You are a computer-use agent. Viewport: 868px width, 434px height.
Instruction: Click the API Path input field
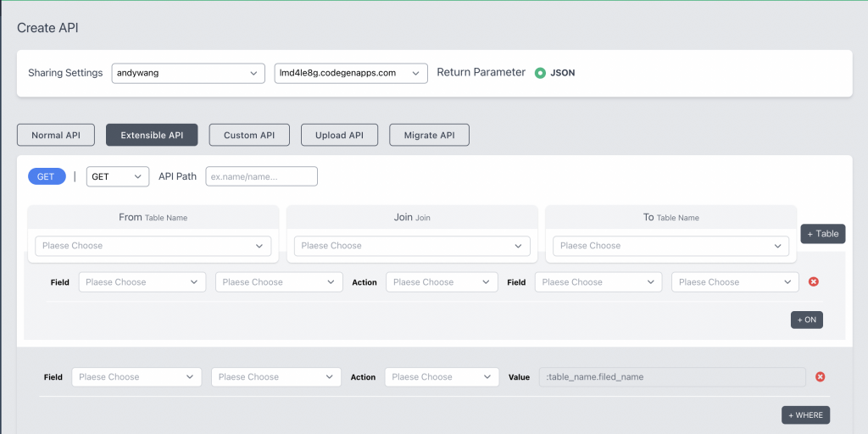click(x=261, y=176)
